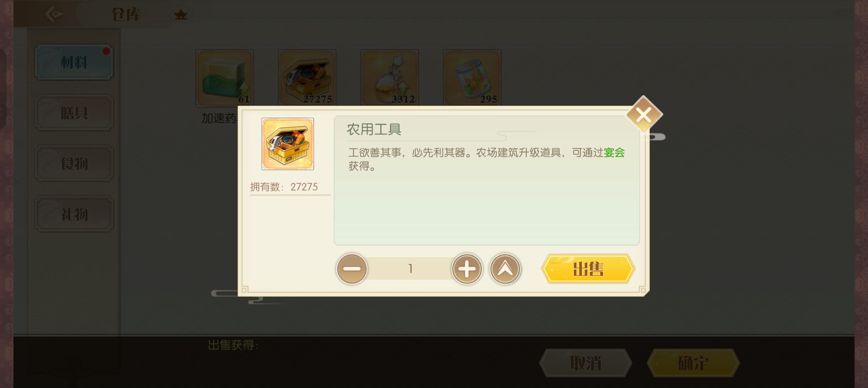Click the 农用工具 item icon in dialog
The height and width of the screenshot is (388, 868).
pyautogui.click(x=288, y=144)
